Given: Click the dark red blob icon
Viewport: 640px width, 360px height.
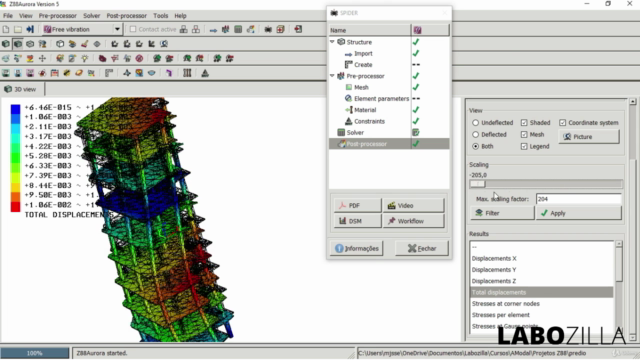Looking at the screenshot, I should click(102, 58).
